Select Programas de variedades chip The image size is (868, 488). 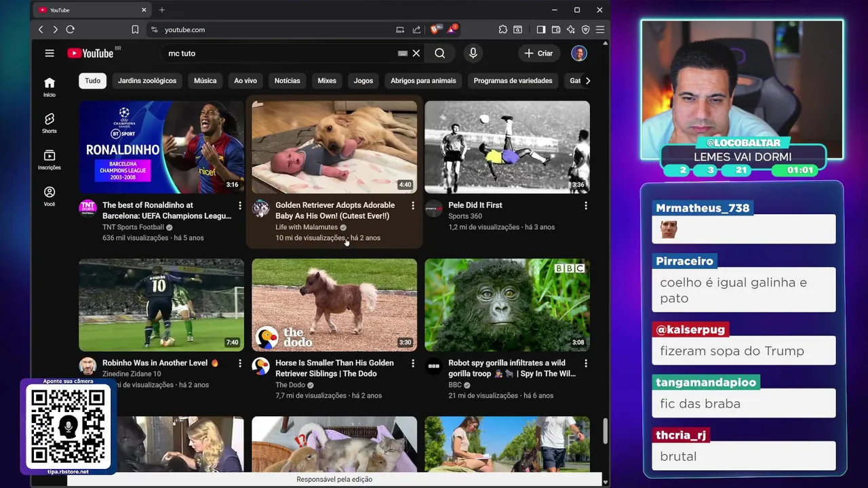(x=513, y=81)
